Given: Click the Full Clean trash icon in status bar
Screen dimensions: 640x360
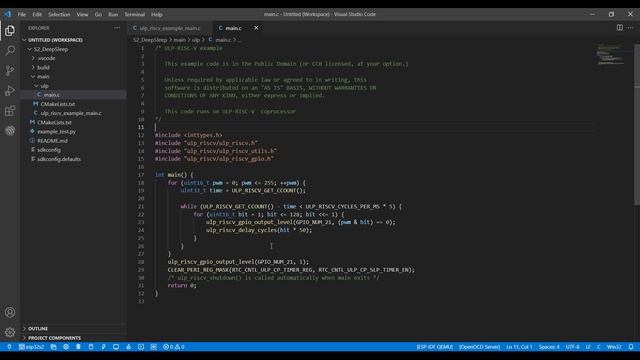Looking at the screenshot, I should (x=78, y=347).
